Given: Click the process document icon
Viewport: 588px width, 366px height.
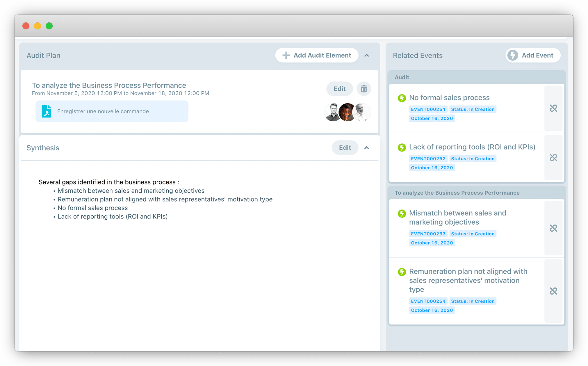Looking at the screenshot, I should coord(47,111).
